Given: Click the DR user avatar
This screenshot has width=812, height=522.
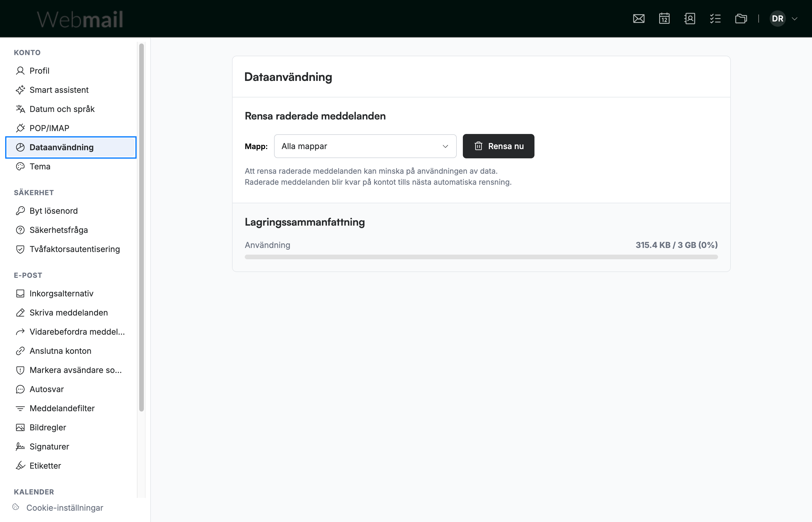Looking at the screenshot, I should click(x=777, y=18).
